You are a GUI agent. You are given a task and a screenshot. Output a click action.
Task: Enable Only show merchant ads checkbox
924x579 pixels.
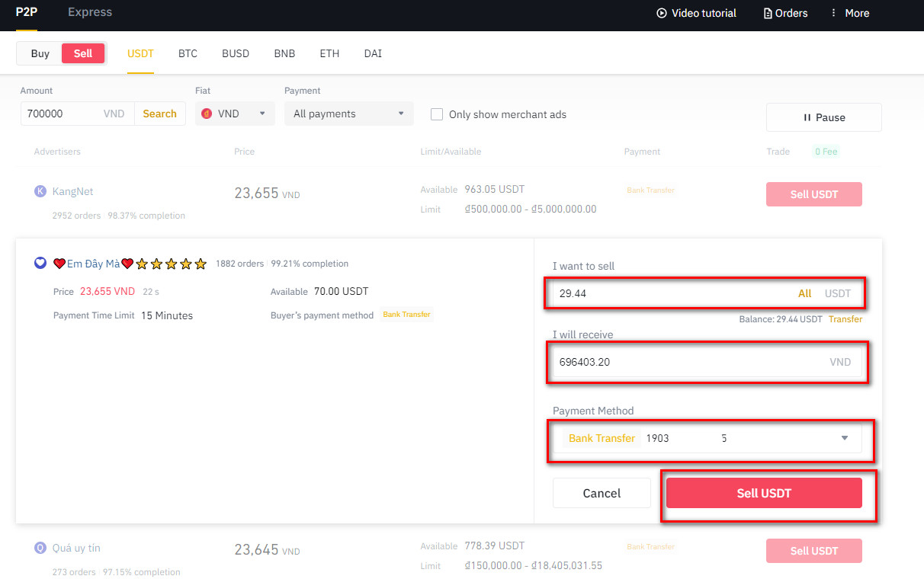437,114
